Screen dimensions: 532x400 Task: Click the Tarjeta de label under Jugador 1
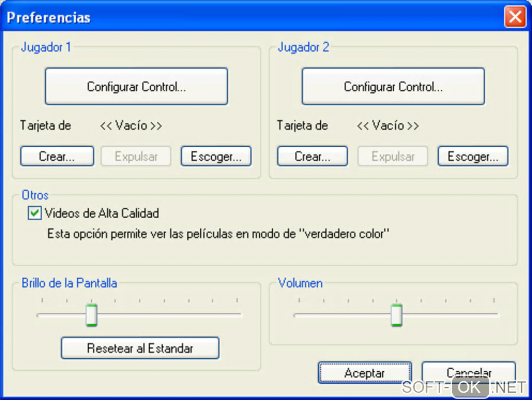tap(45, 126)
